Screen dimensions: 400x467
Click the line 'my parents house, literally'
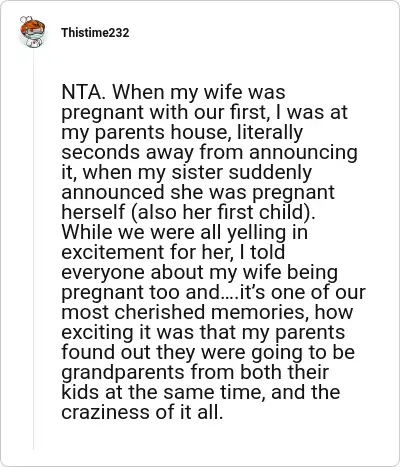[x=182, y=132]
